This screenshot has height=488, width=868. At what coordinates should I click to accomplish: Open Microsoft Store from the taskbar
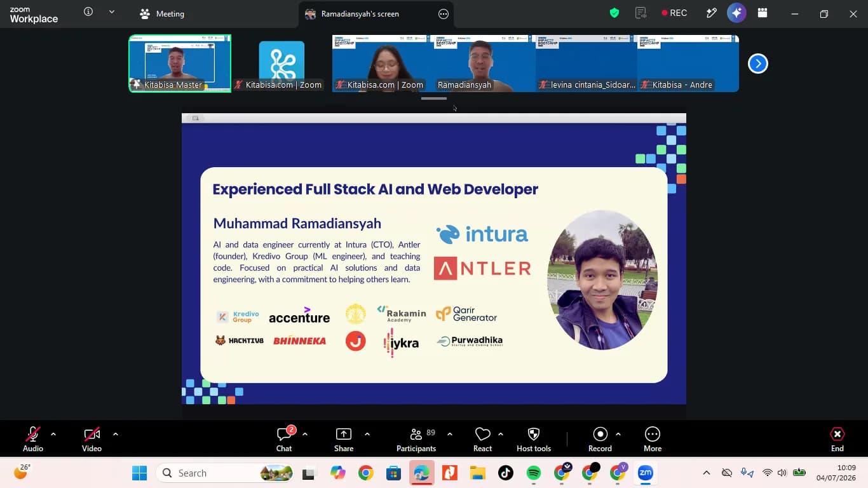[394, 473]
